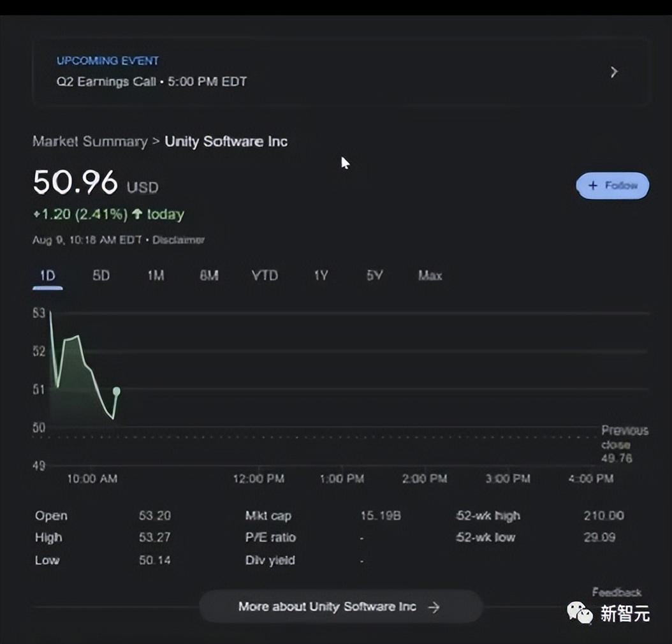Screen dimensions: 672x644
Task: Click the Div yield label
Action: pyautogui.click(x=270, y=560)
